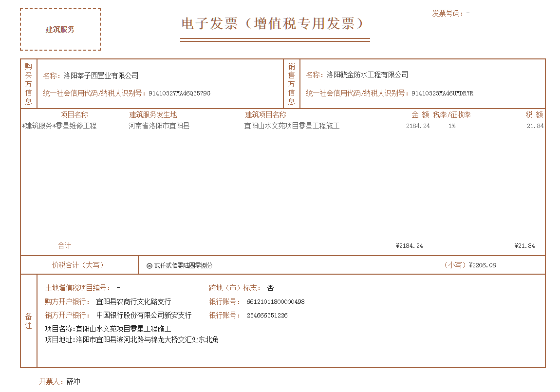Click issuer name 薛冲 at bottom
Image resolution: width=560 pixels, height=392 pixels.
click(74, 382)
